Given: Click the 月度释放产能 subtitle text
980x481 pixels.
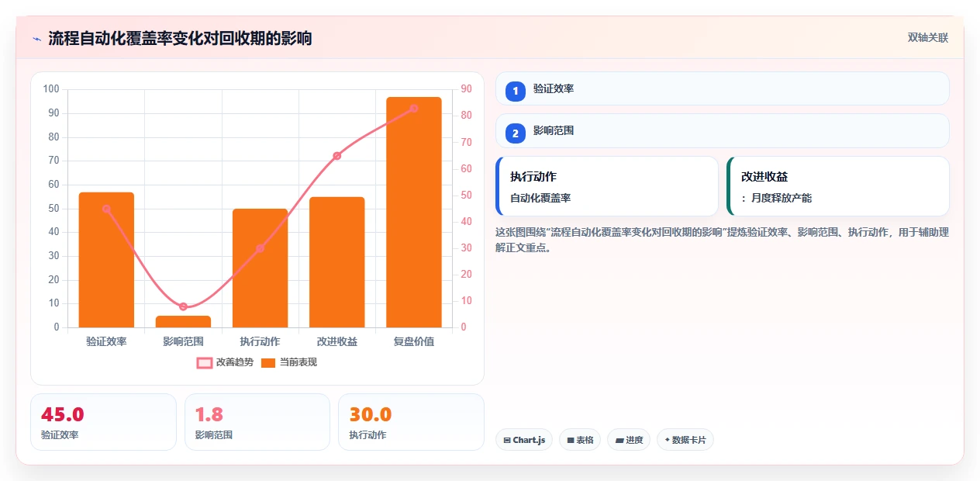Looking at the screenshot, I should [782, 198].
